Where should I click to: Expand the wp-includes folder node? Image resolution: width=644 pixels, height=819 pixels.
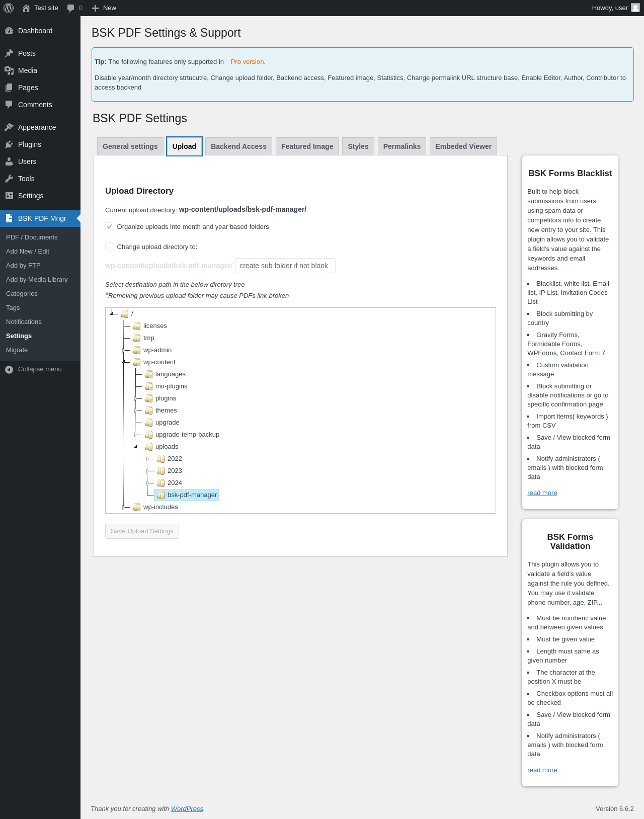[124, 507]
